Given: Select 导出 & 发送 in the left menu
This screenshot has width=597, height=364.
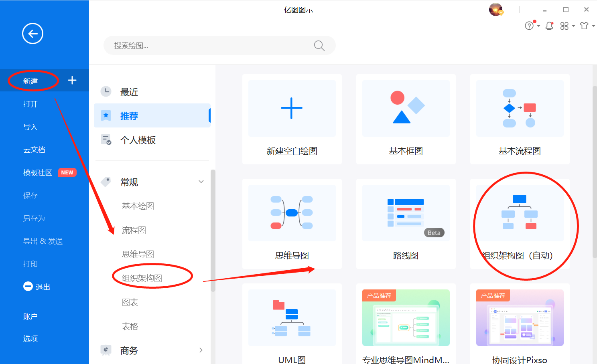Looking at the screenshot, I should pyautogui.click(x=43, y=241).
